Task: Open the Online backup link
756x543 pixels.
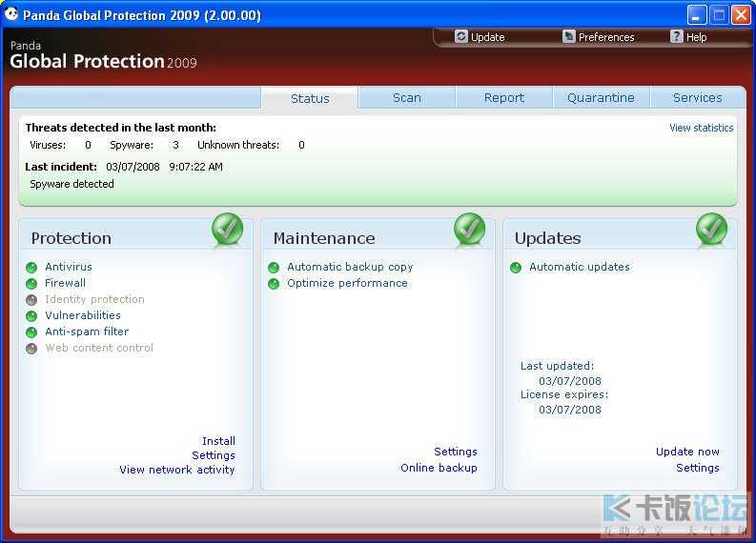Action: [x=439, y=468]
